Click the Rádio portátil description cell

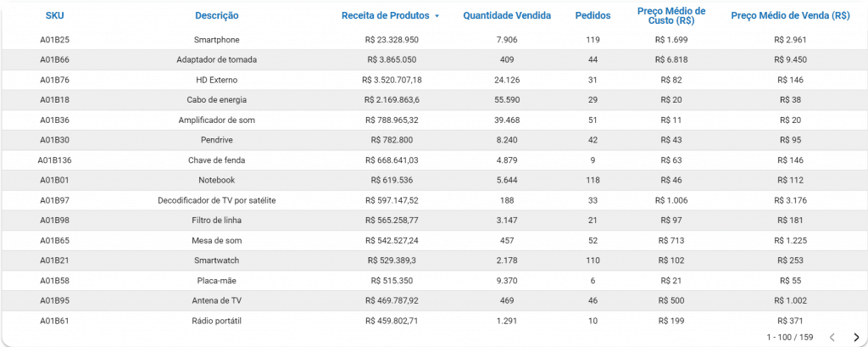click(x=217, y=321)
